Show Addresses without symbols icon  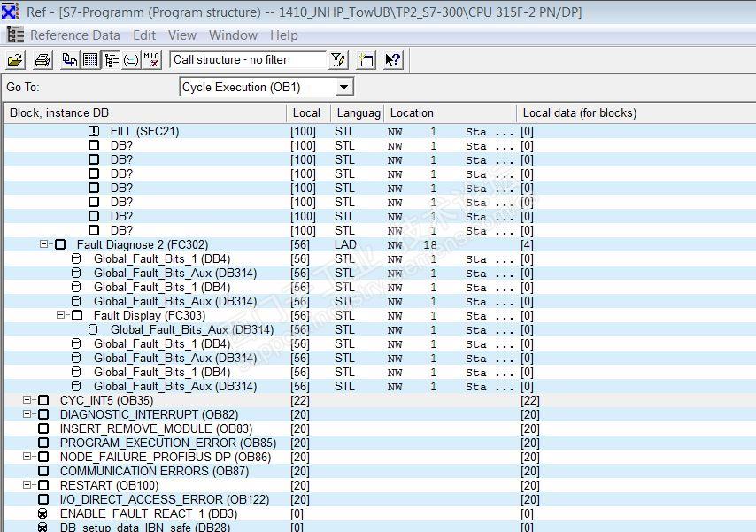click(x=152, y=60)
